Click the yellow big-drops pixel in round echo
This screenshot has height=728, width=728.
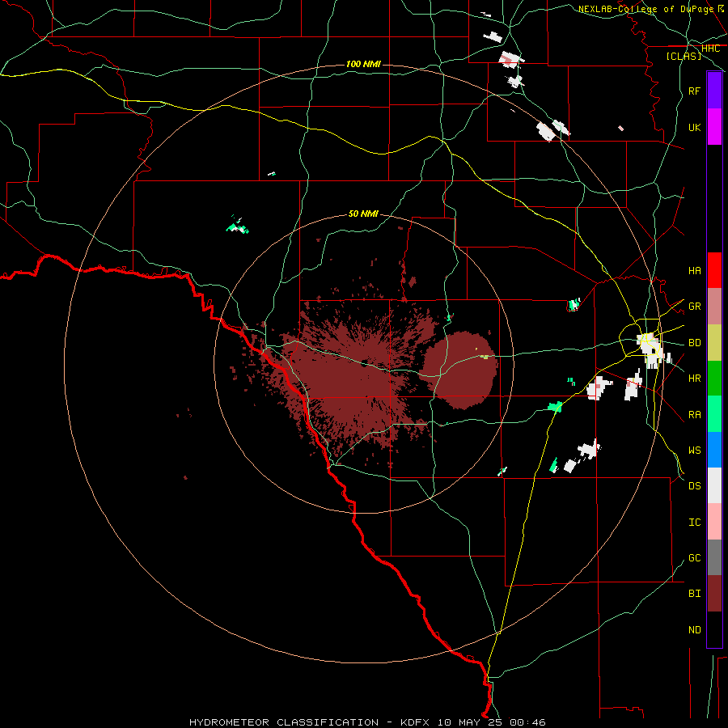tap(485, 357)
